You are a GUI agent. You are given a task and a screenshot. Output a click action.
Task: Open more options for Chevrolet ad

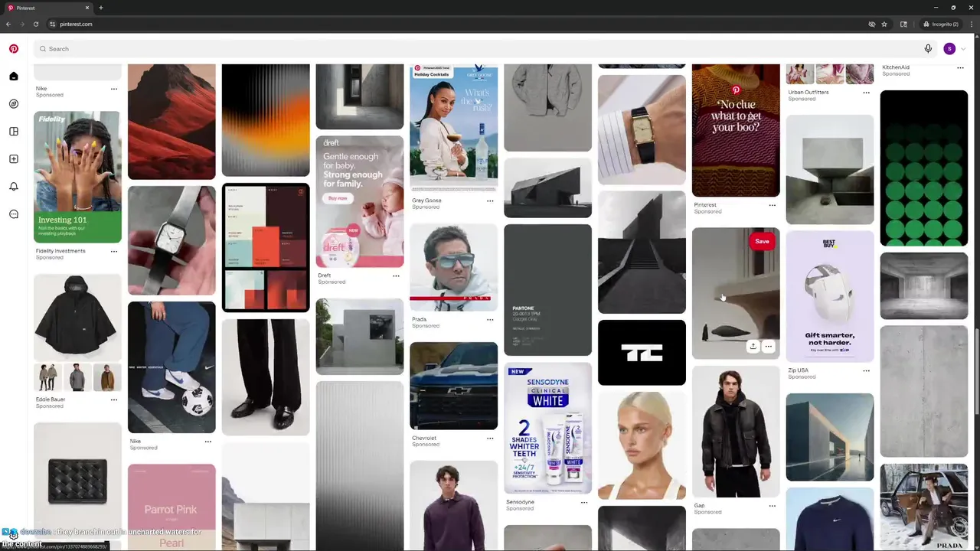click(x=490, y=439)
